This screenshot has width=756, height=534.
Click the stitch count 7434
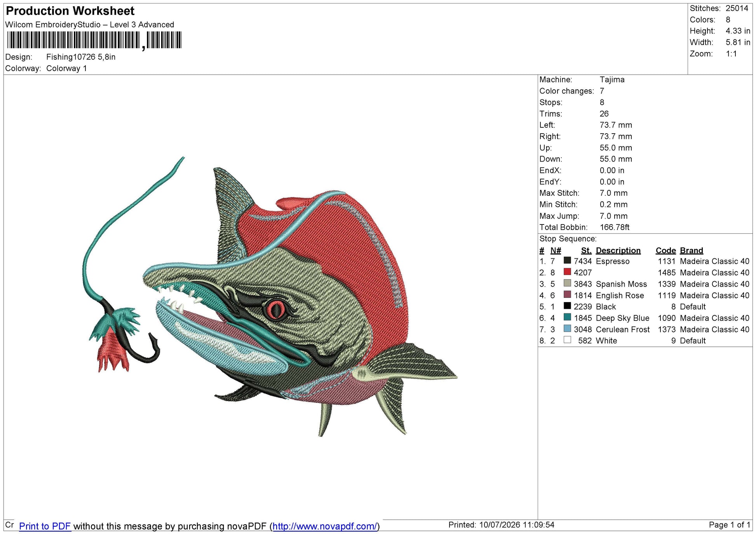(x=583, y=261)
